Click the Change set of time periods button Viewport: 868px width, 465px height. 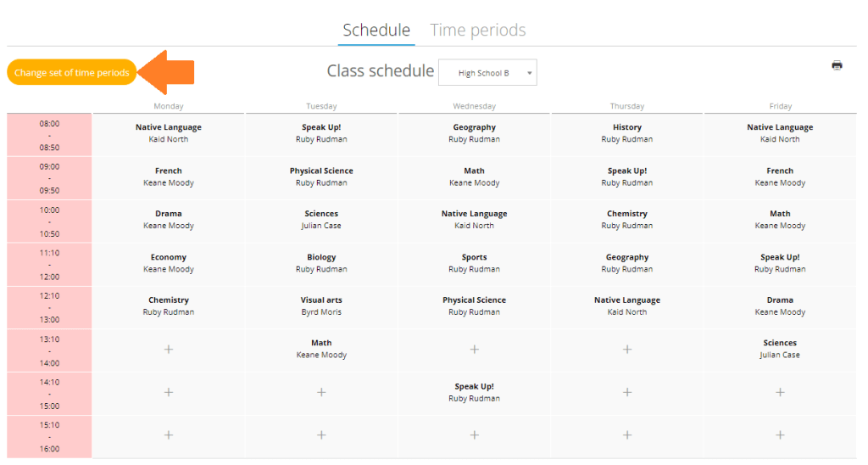pyautogui.click(x=71, y=73)
